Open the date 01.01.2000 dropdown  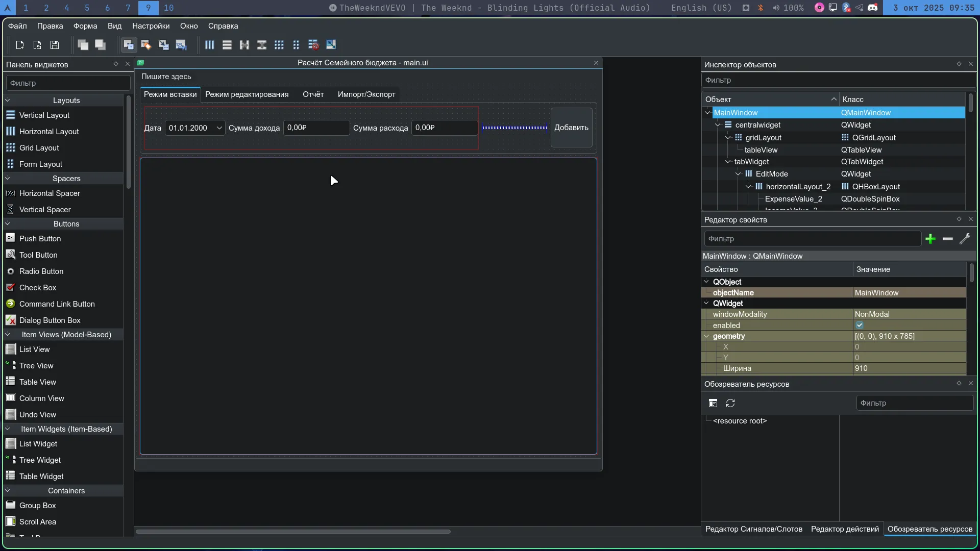pos(219,128)
